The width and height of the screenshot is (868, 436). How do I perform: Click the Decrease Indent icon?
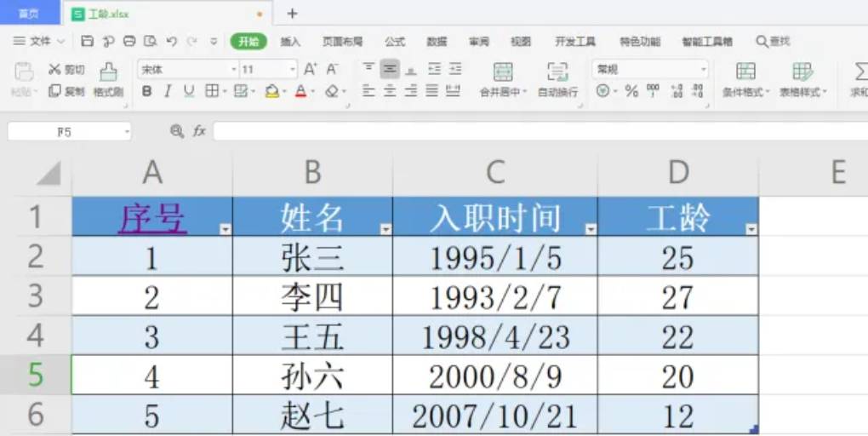point(434,69)
